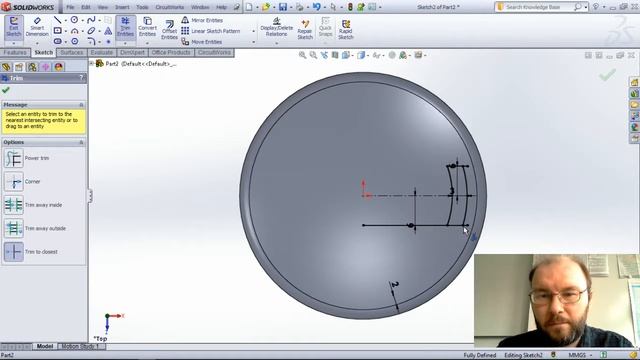Click Linear Sketch Pattern tool
The image size is (640, 360).
click(x=211, y=31)
